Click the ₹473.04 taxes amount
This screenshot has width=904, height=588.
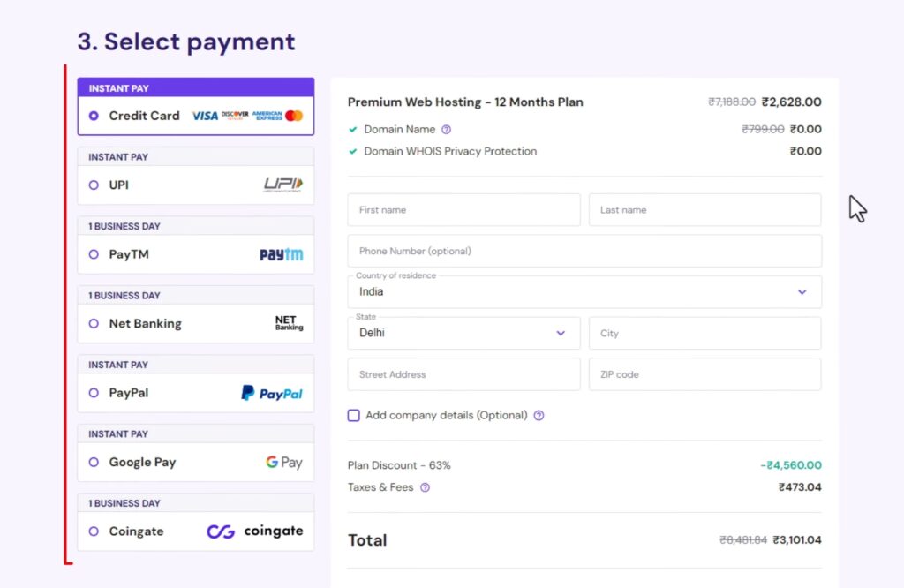click(800, 487)
